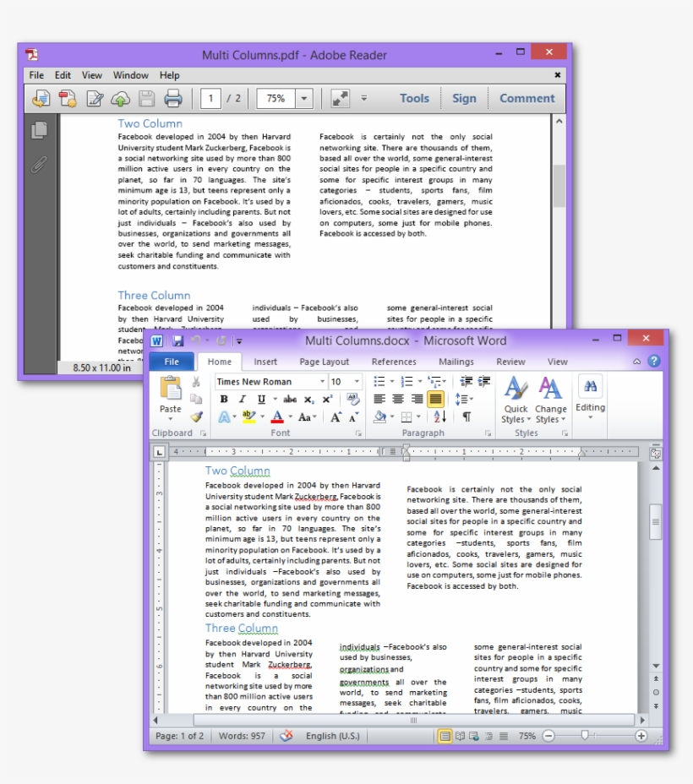The image size is (693, 784).
Task: Email the PDF via the send icon
Action: pos(41,99)
